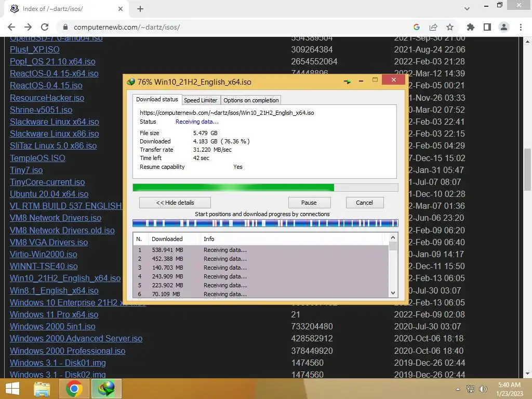This screenshot has height=399, width=532.
Task: Open the Windows Start button
Action: (12, 389)
